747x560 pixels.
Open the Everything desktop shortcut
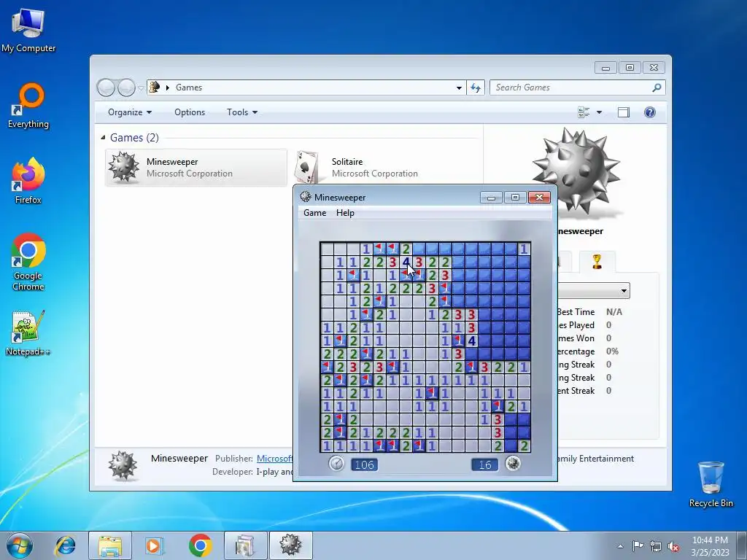coord(28,106)
